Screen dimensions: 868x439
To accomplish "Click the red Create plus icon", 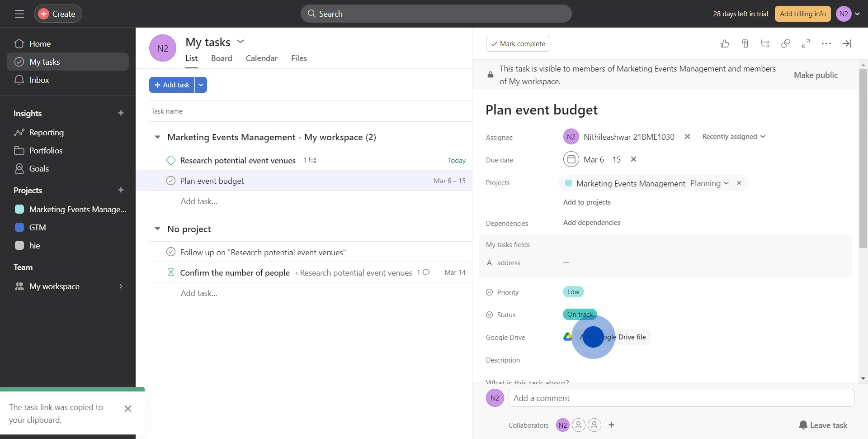I will 43,14.
